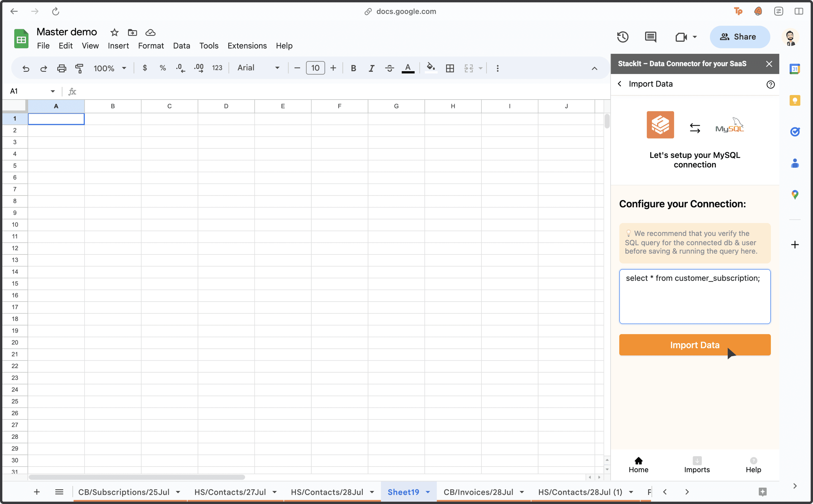
Task: Open the comments icon
Action: (650, 37)
